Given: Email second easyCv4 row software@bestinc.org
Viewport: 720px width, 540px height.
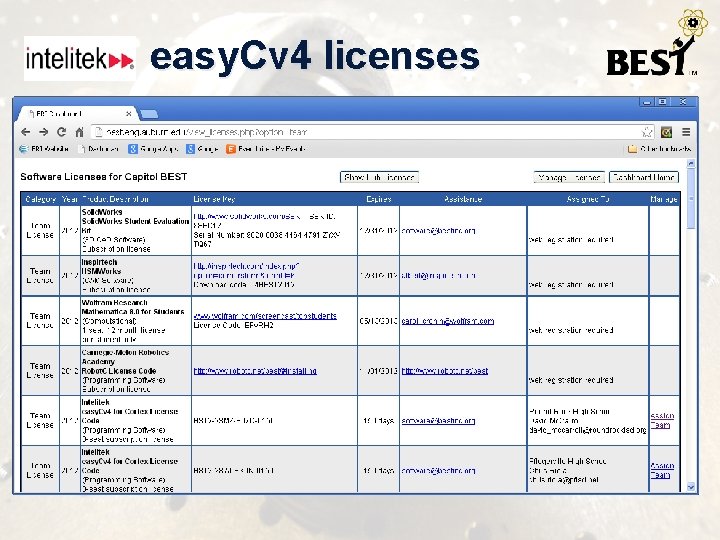Looking at the screenshot, I should [x=438, y=471].
